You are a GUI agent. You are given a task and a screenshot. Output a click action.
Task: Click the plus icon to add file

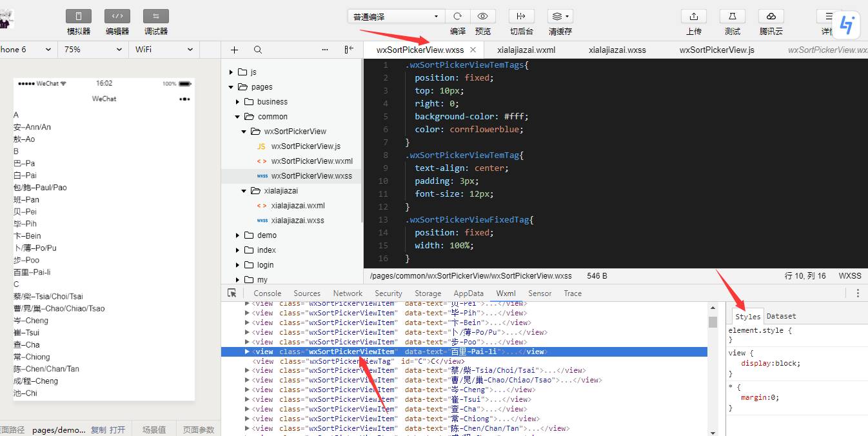click(234, 50)
